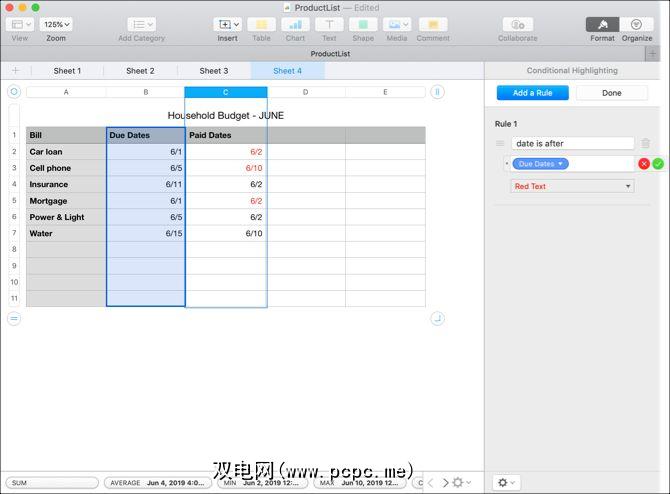The height and width of the screenshot is (494, 670).
Task: Select the Car loan cell
Action: [66, 152]
